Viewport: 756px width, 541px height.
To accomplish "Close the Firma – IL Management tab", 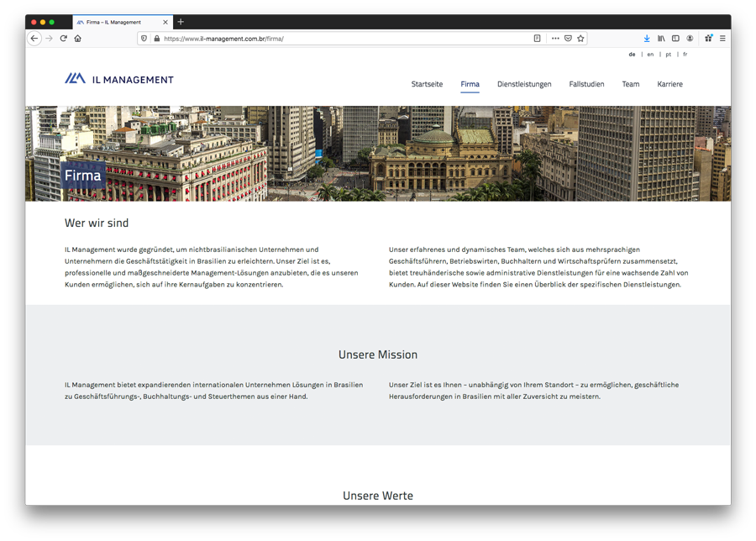I will click(x=165, y=22).
